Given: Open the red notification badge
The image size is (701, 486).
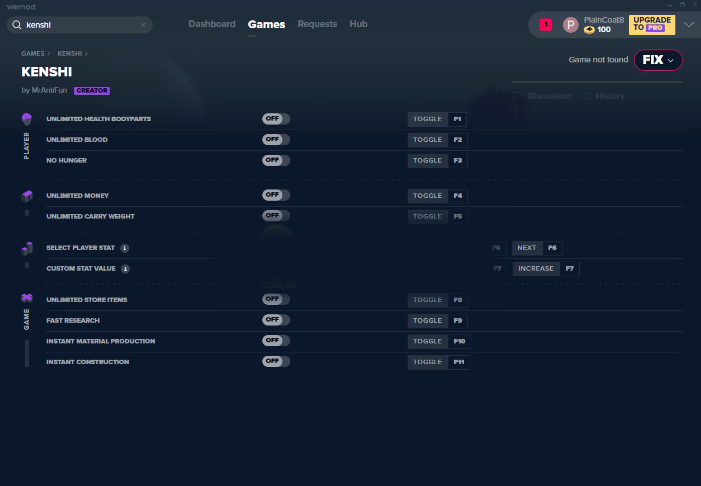Looking at the screenshot, I should pos(545,25).
